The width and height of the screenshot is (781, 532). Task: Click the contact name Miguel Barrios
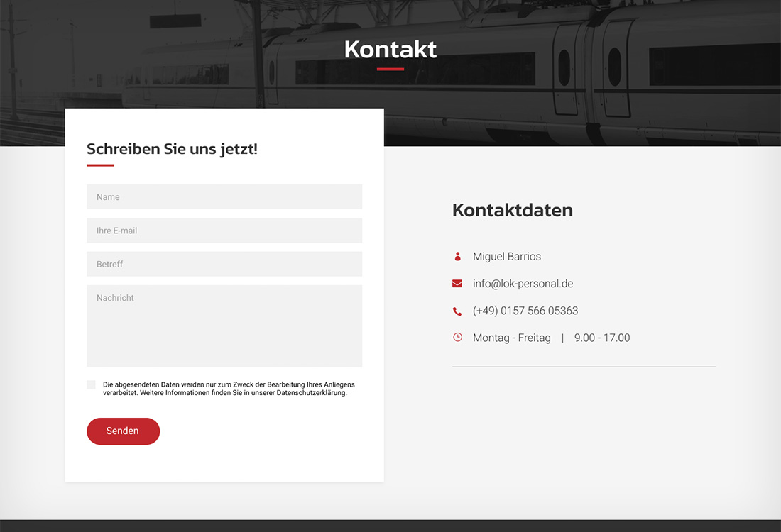click(507, 257)
